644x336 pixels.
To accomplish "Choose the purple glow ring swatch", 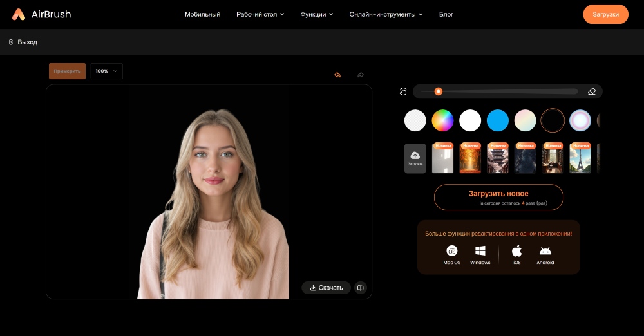I will tap(580, 120).
